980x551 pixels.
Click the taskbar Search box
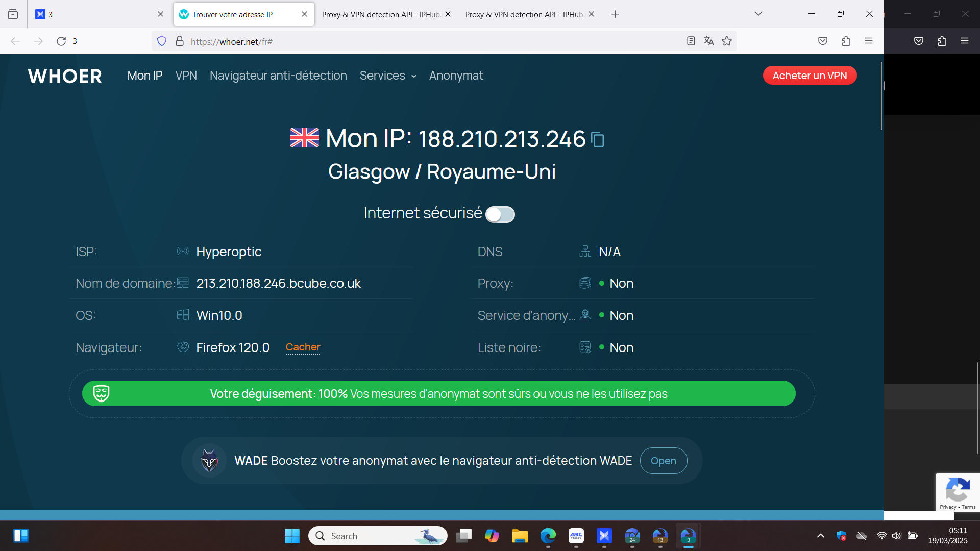378,536
